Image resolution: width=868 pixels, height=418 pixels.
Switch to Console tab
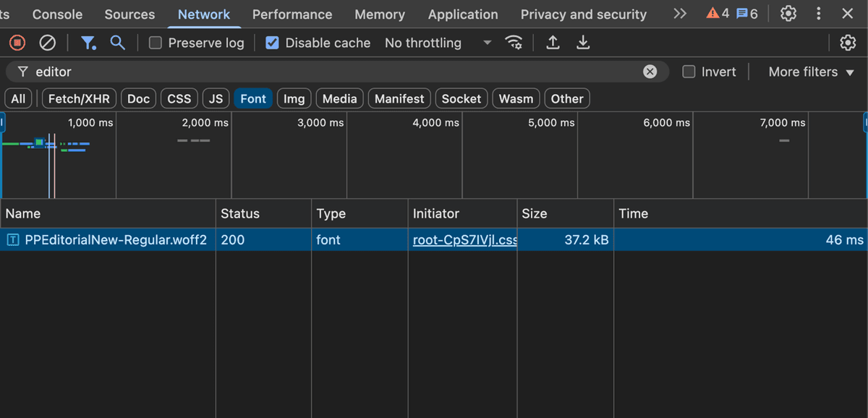[x=57, y=14]
